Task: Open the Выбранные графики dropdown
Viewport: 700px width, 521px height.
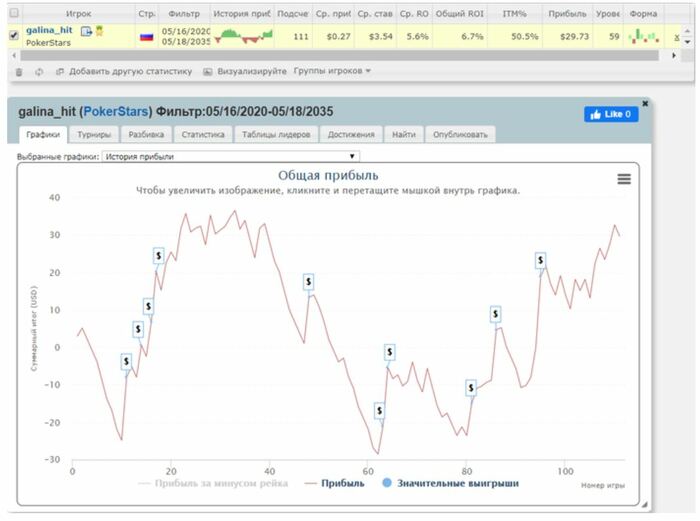Action: pos(230,156)
